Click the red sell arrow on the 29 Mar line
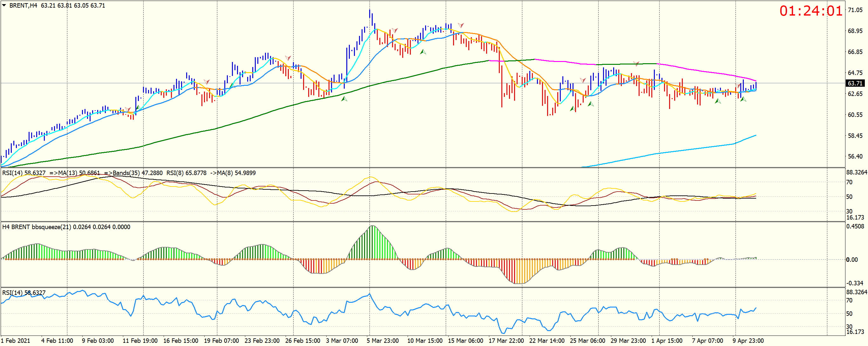This screenshot has width=868, height=346. [636, 64]
